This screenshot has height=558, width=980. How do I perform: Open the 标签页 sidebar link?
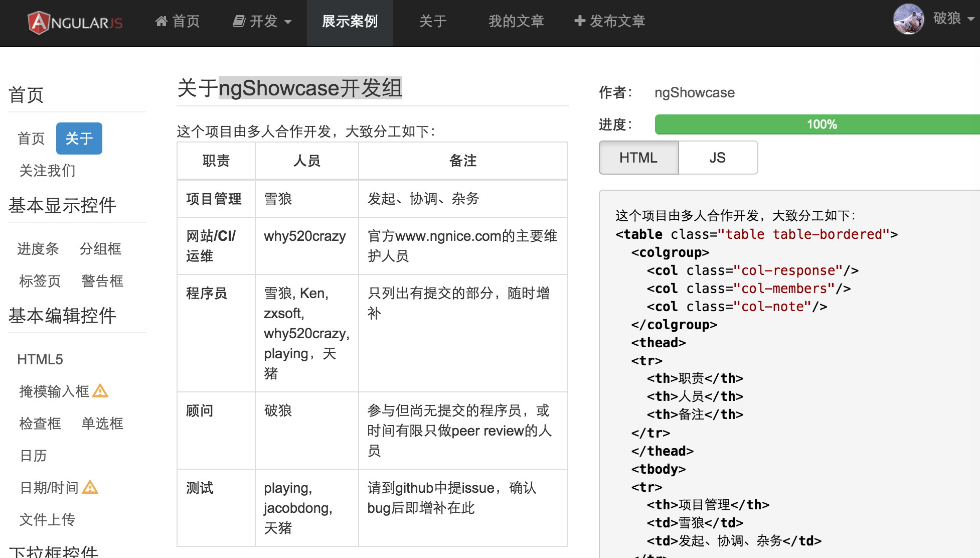(x=40, y=281)
